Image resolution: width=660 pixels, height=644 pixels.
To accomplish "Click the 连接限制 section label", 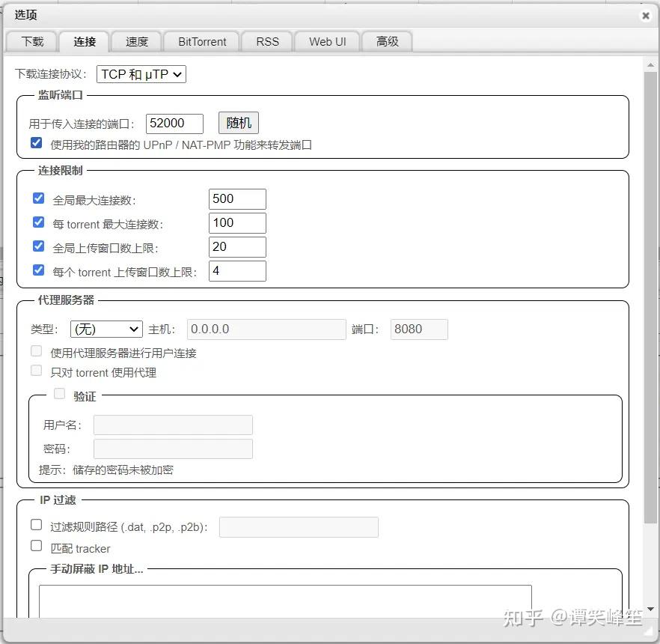I will click(60, 171).
